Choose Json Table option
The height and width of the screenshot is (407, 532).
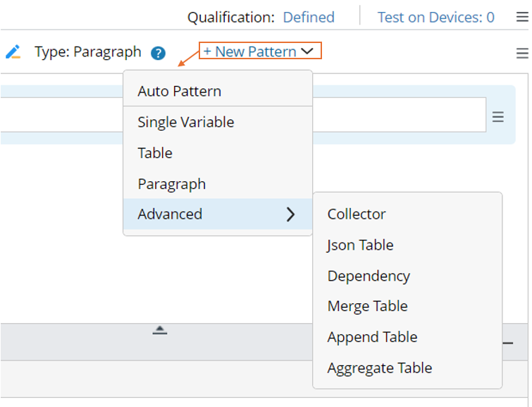[x=361, y=245]
